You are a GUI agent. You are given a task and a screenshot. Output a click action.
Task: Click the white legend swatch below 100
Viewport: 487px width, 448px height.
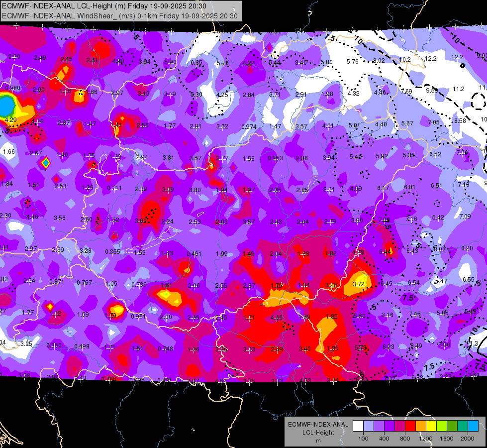(x=358, y=426)
